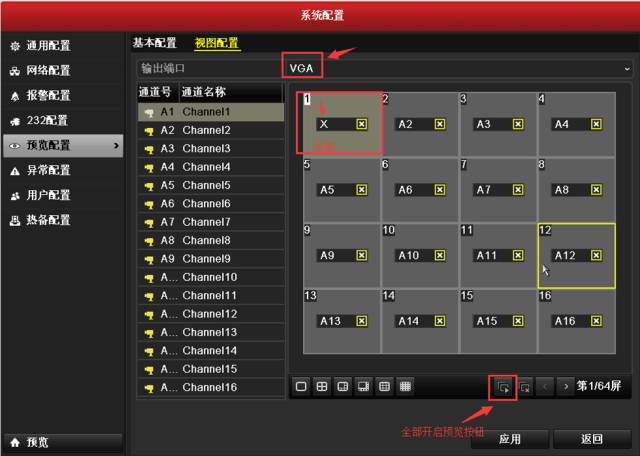The width and height of the screenshot is (640, 456).
Task: Remove channel A16 from window 16
Action: pos(596,321)
